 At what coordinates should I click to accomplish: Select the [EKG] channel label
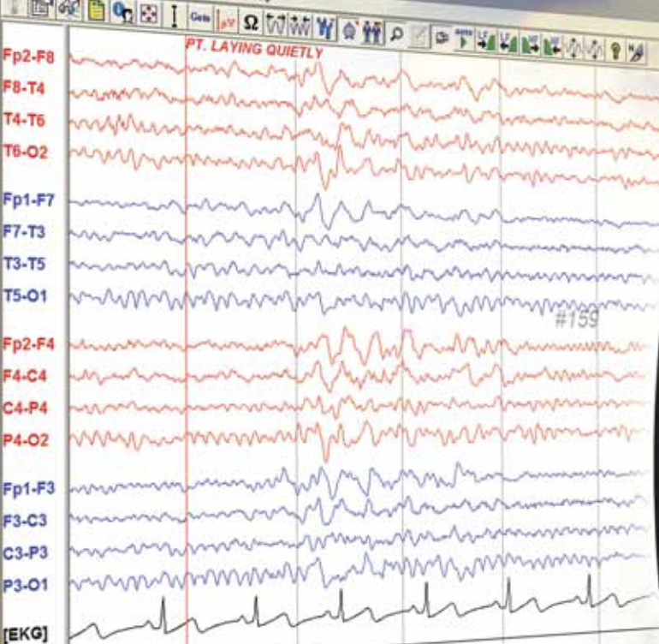point(26,634)
